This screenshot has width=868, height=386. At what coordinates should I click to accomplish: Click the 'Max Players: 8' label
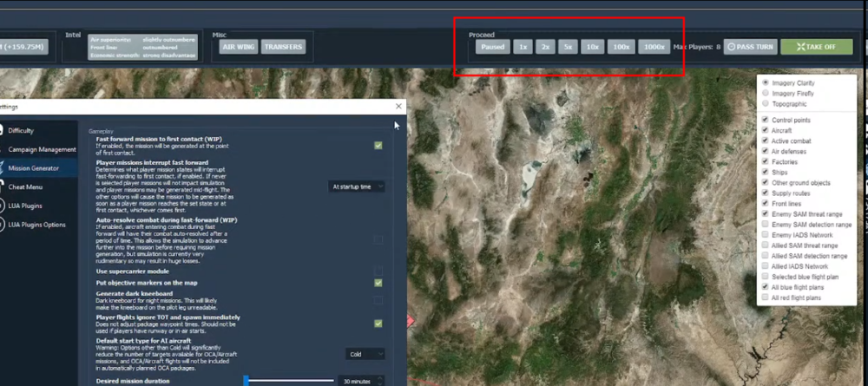coord(697,47)
